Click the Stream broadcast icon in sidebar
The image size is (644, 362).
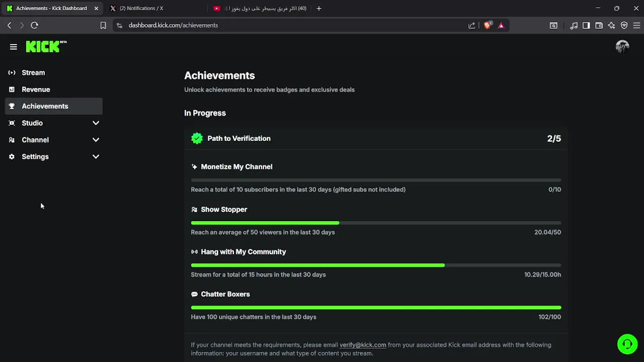coord(12,72)
